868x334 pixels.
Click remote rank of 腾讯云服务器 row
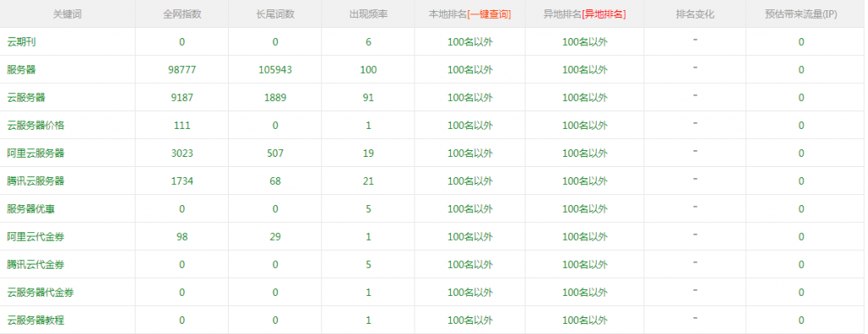point(585,181)
